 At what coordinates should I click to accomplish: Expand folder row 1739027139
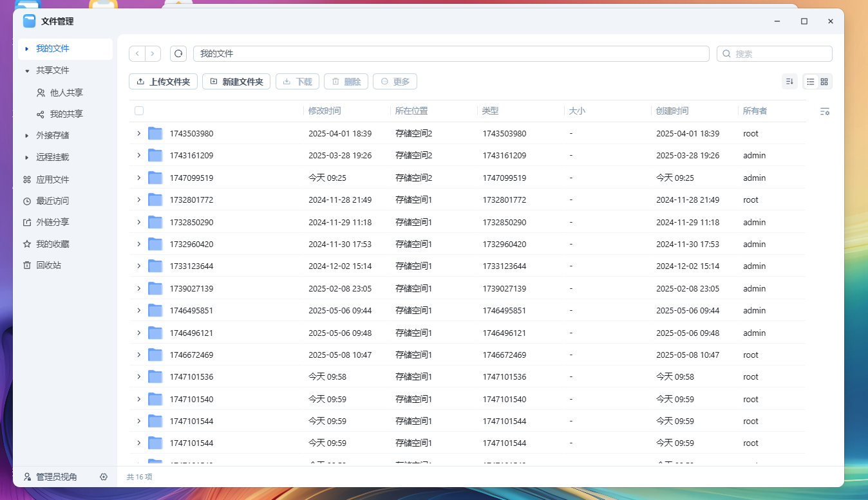(138, 288)
